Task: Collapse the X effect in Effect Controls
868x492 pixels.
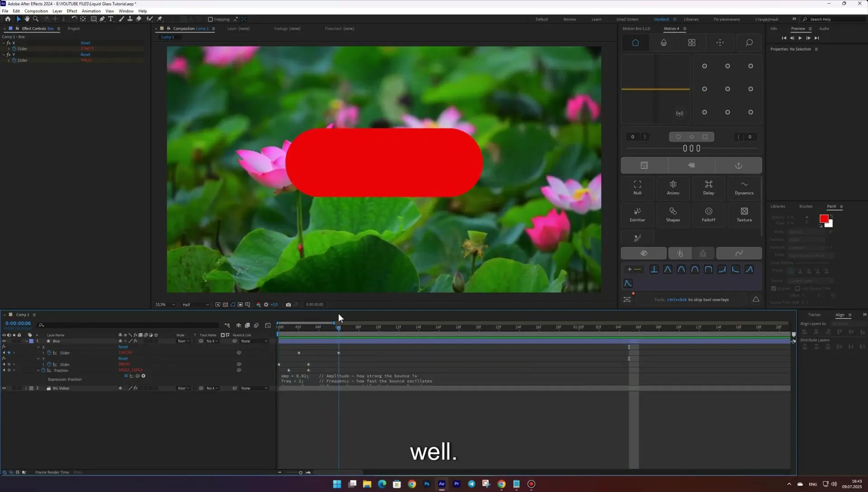Action: pos(4,43)
